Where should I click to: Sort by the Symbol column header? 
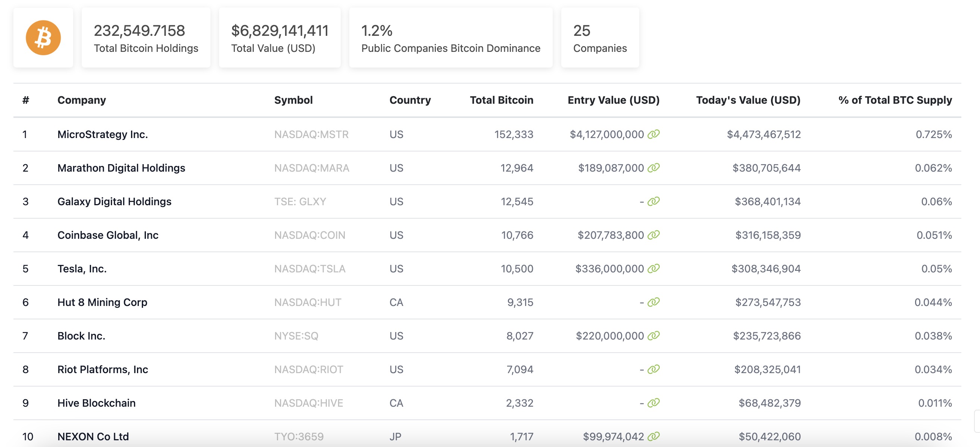[x=293, y=100]
